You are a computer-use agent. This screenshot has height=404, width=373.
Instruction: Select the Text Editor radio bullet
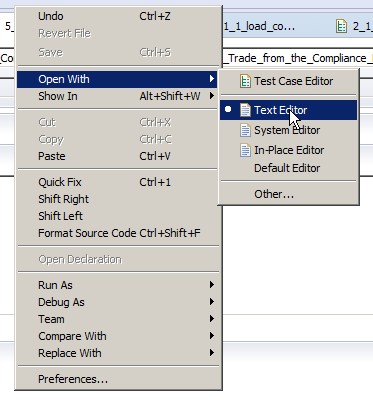(228, 109)
